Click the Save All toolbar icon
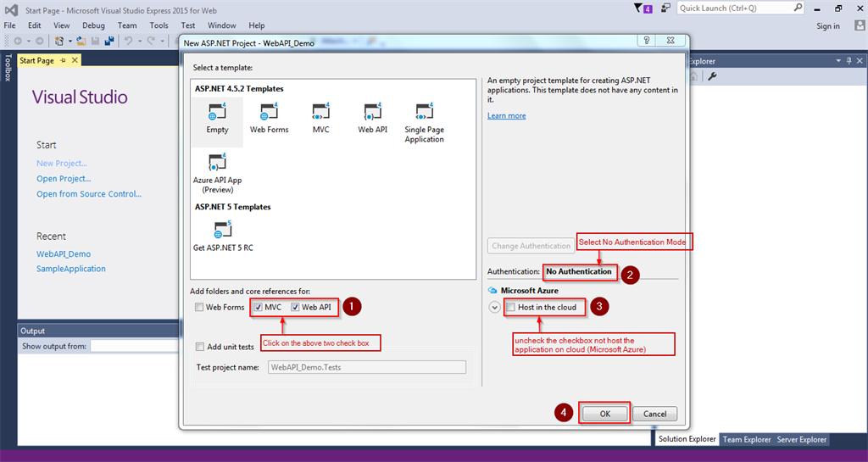The image size is (868, 462). click(x=109, y=41)
